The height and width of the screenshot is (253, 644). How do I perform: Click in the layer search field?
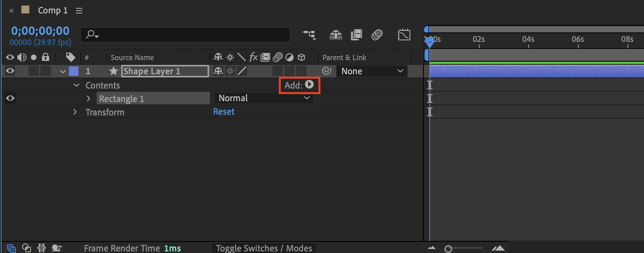[x=185, y=35]
